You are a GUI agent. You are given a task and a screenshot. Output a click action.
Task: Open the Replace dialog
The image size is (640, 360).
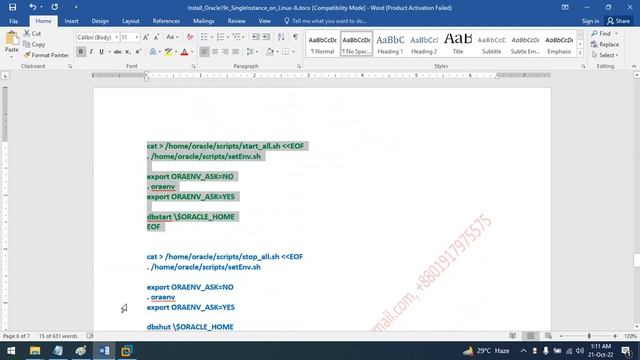point(605,44)
